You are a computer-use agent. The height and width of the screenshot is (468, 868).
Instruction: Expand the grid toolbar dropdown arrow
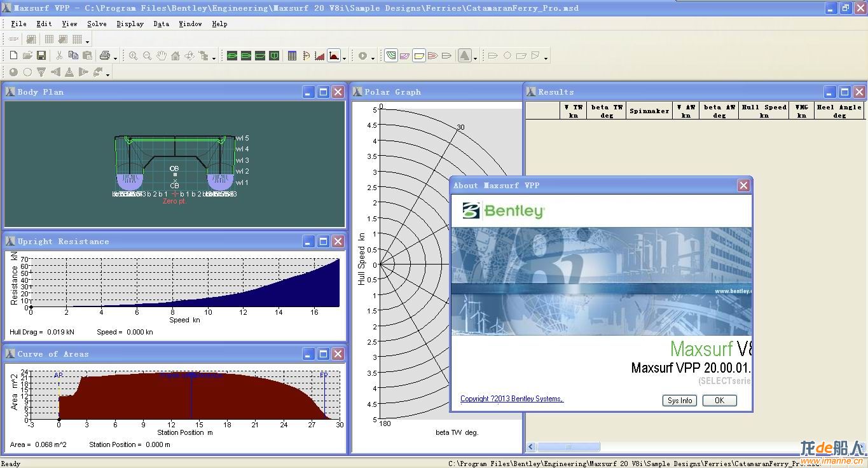pos(87,41)
